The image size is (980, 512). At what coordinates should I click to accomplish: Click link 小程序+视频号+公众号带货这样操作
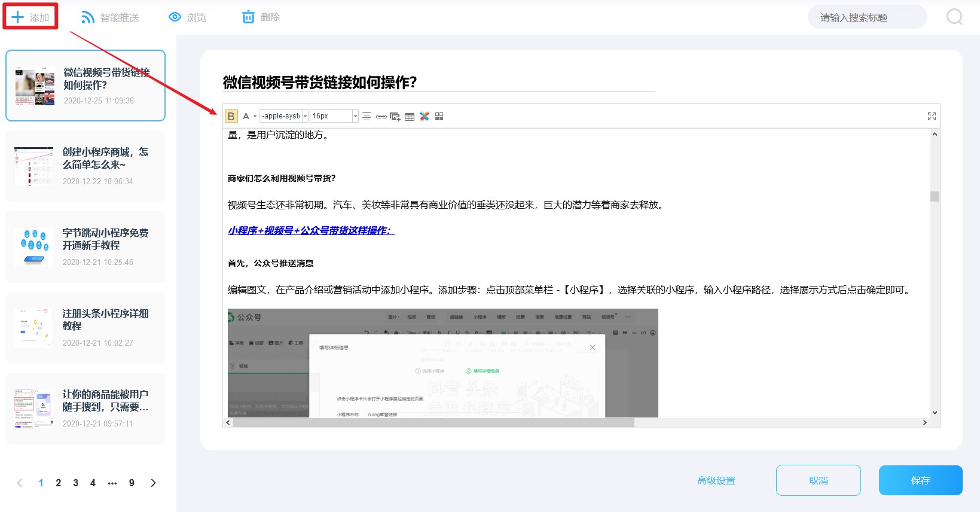311,230
